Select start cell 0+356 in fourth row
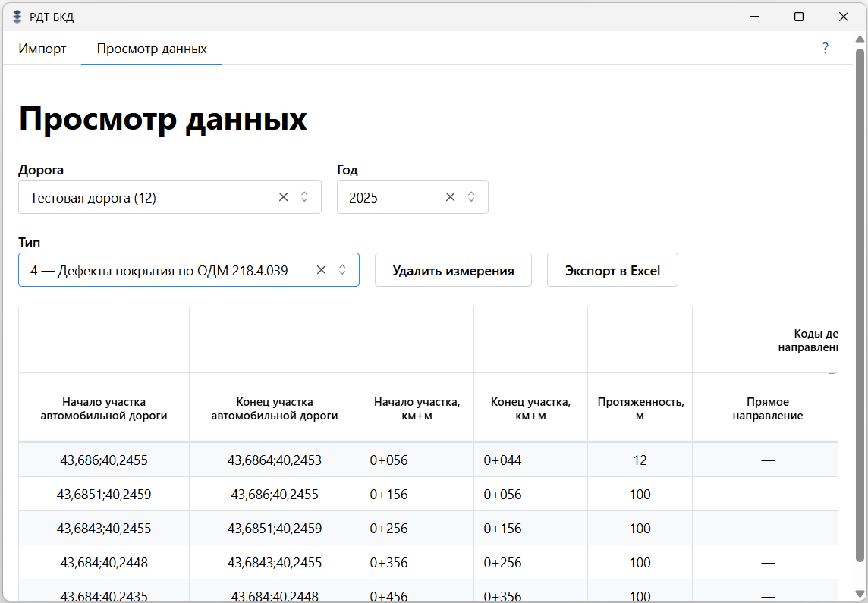868x603 pixels. (x=417, y=563)
